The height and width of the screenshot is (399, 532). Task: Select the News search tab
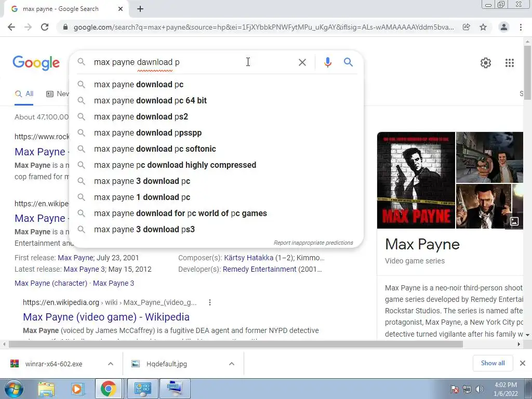tap(57, 94)
